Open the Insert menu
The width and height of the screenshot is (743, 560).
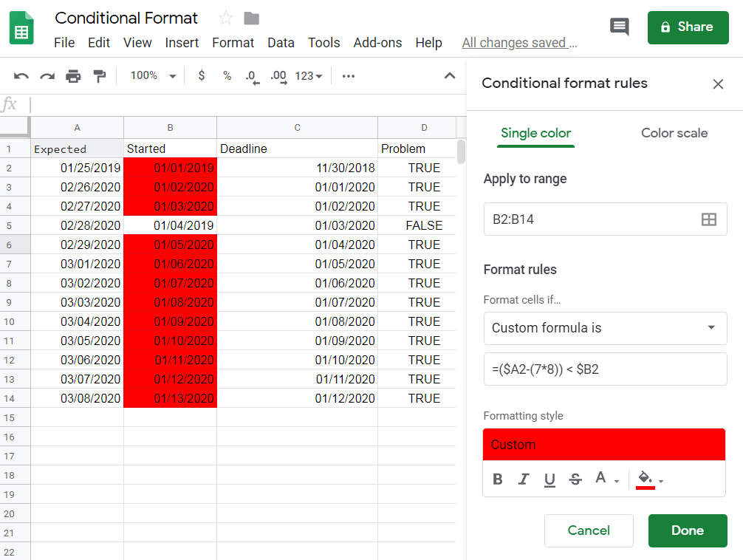[x=182, y=43]
